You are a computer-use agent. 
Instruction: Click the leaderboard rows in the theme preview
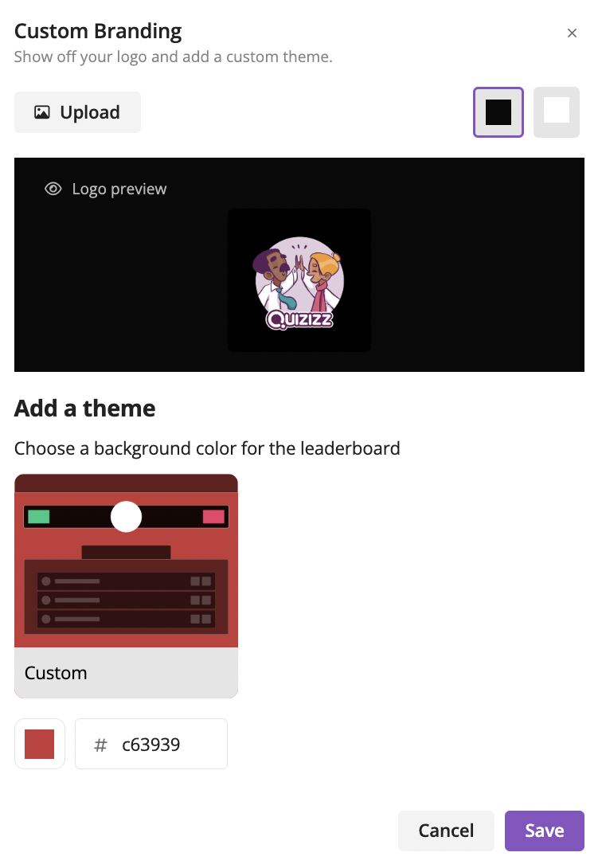(126, 600)
